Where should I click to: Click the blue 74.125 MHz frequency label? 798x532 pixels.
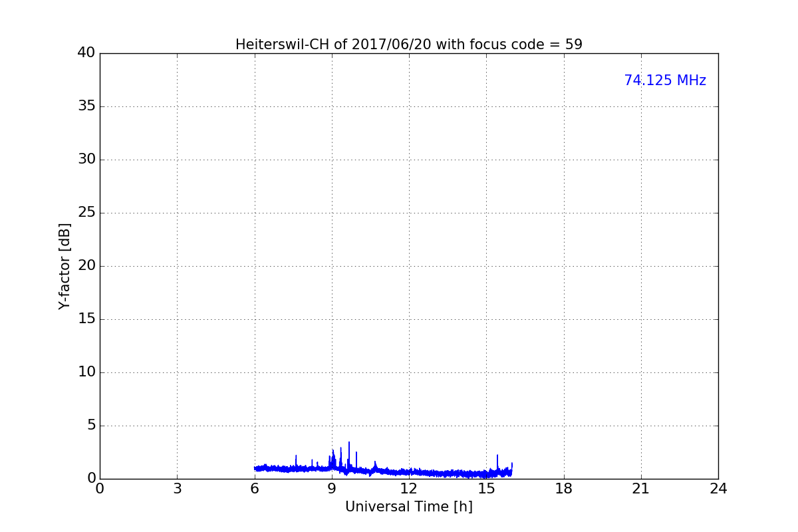click(x=665, y=80)
